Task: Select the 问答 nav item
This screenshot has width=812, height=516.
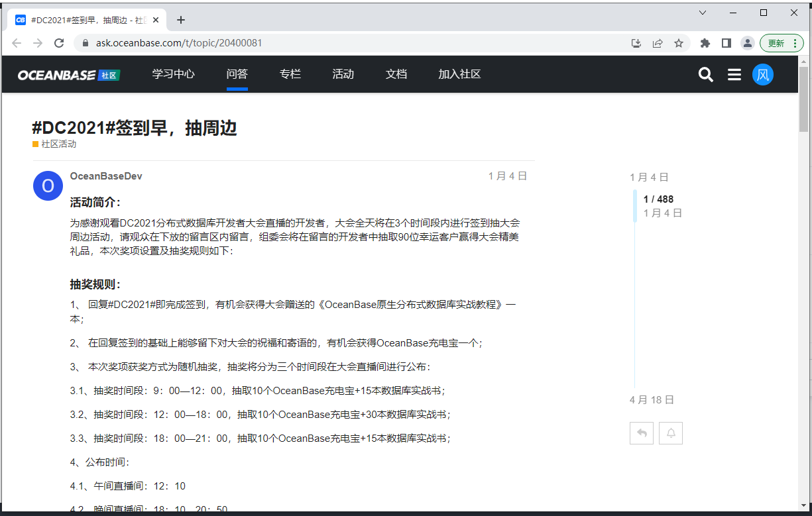Action: 237,74
